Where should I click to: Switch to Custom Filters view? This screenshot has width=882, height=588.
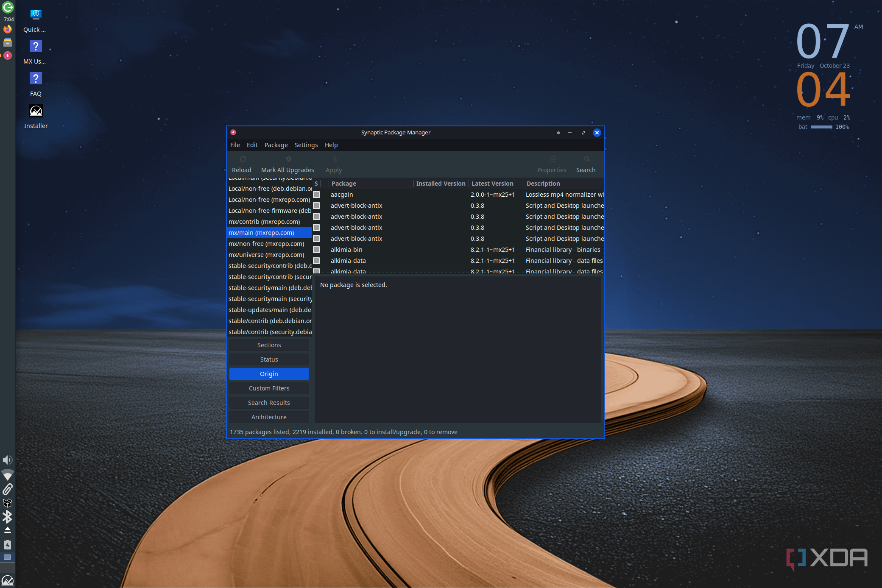pos(269,388)
